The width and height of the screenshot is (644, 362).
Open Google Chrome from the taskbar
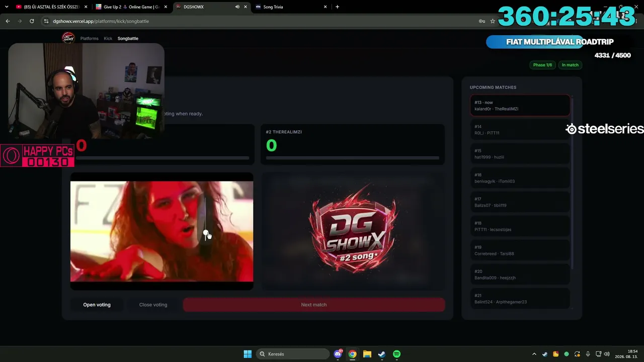point(352,354)
